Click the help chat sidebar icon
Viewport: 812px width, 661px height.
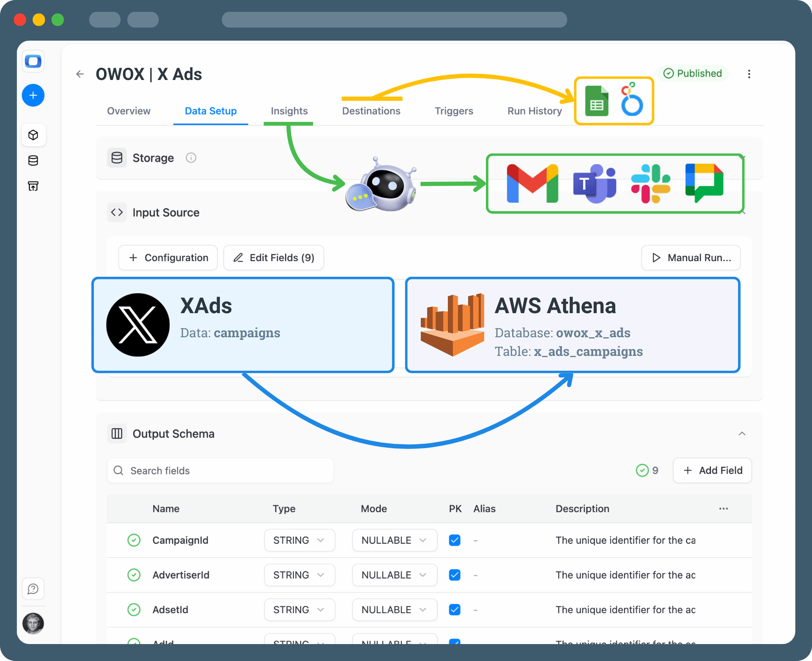click(33, 589)
